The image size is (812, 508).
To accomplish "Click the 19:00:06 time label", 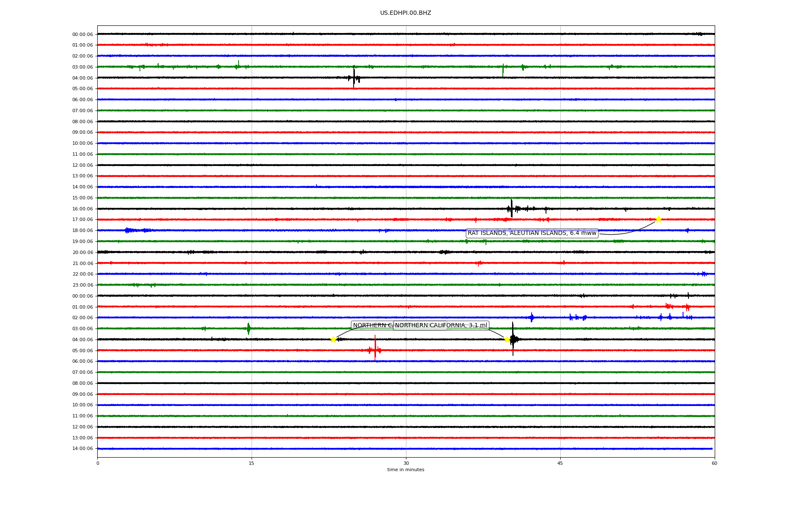I will pos(82,242).
